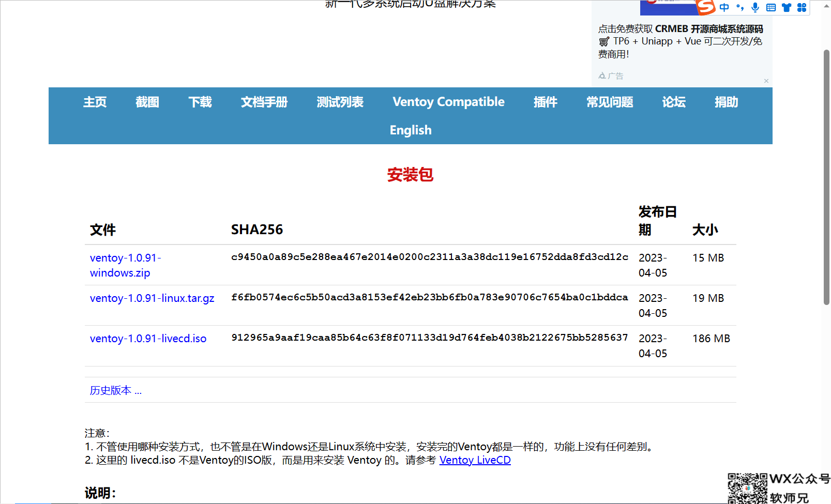Open the 截图 navigation item
The image size is (831, 504).
point(147,102)
